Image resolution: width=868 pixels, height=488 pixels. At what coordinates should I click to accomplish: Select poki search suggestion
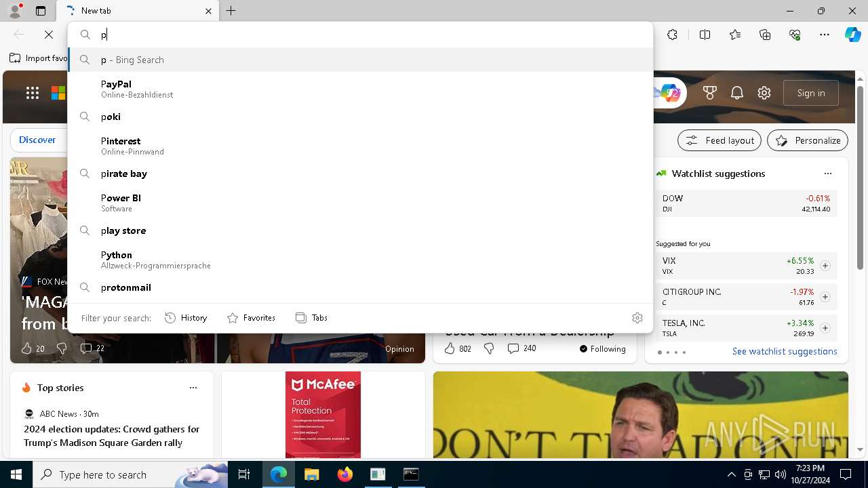tap(360, 117)
